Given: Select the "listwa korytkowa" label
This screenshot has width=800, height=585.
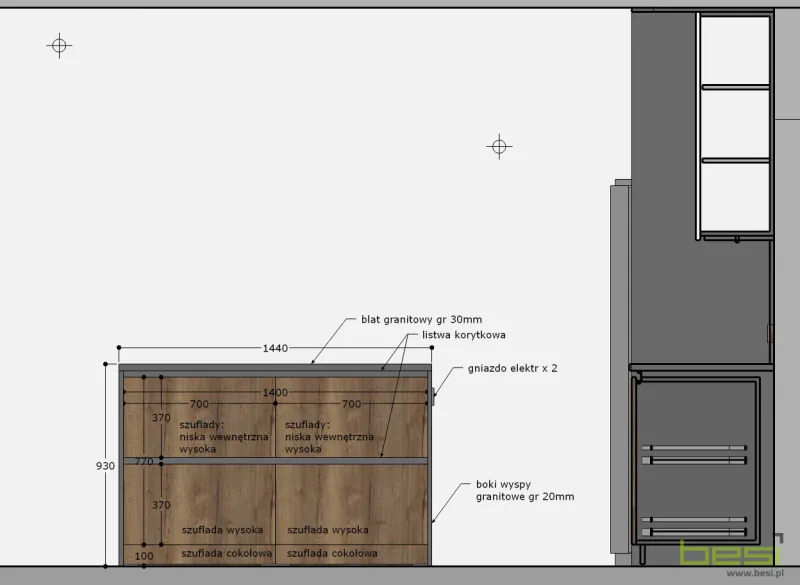Looking at the screenshot, I should coord(464,335).
